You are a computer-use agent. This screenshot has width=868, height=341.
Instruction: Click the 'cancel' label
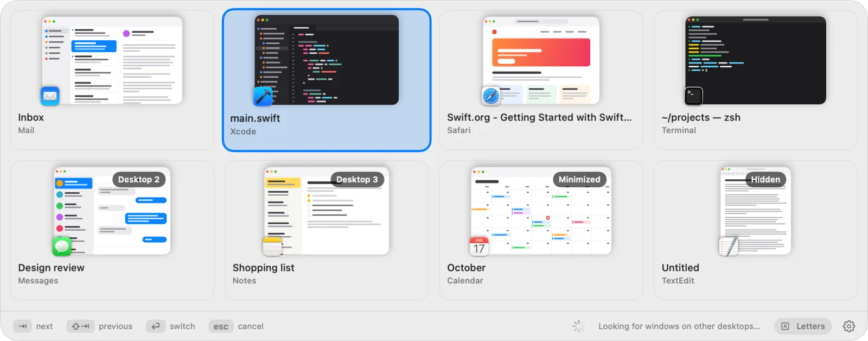[x=251, y=326]
